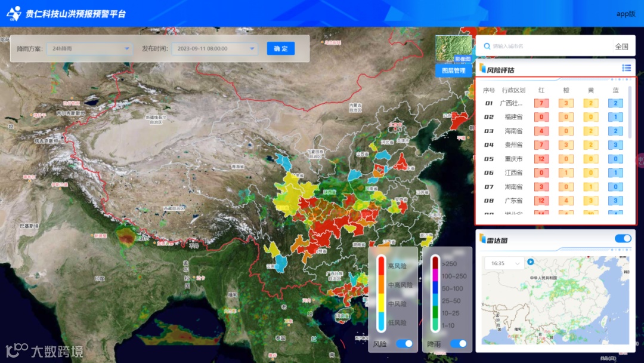Click the red badge 4 for 海南省
The height and width of the screenshot is (363, 644).
[x=541, y=131]
